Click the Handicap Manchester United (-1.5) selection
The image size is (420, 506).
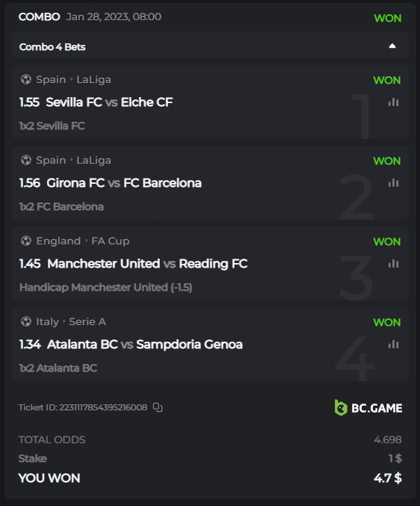point(106,287)
